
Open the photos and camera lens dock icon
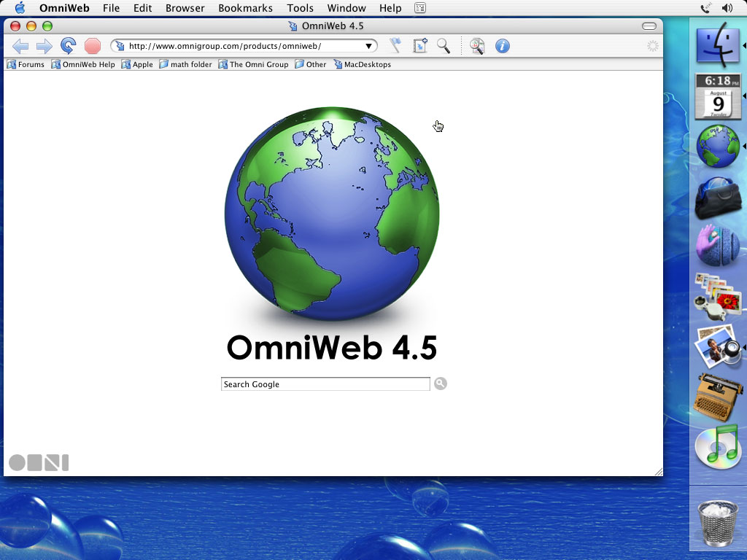[718, 347]
